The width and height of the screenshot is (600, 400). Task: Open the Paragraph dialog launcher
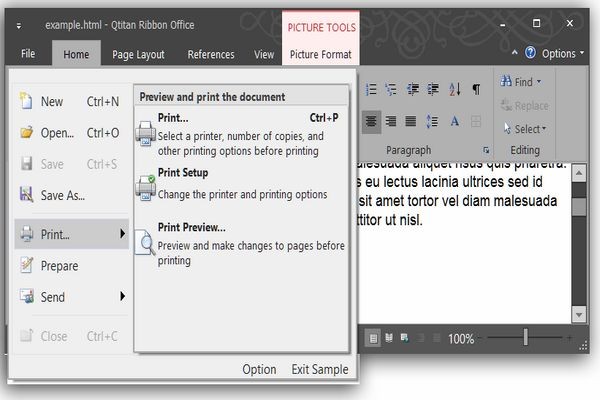(486, 150)
